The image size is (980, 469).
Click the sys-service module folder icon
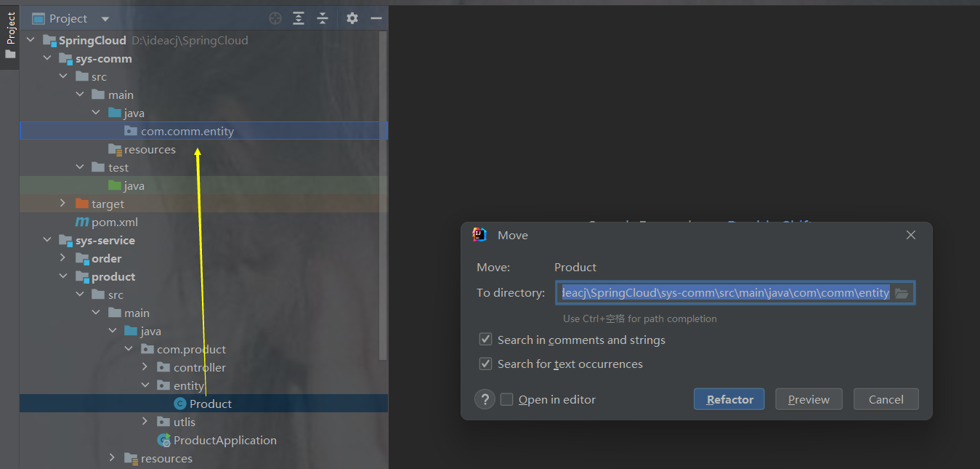(x=66, y=241)
